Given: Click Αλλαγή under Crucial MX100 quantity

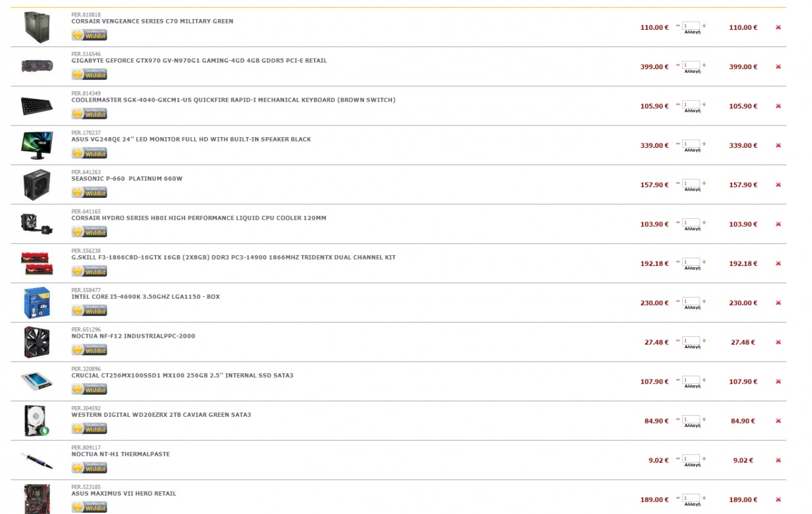Looking at the screenshot, I should tap(692, 386).
